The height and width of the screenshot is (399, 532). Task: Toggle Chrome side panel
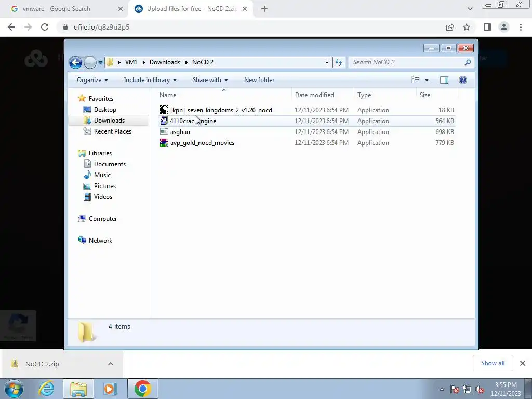[x=487, y=27]
